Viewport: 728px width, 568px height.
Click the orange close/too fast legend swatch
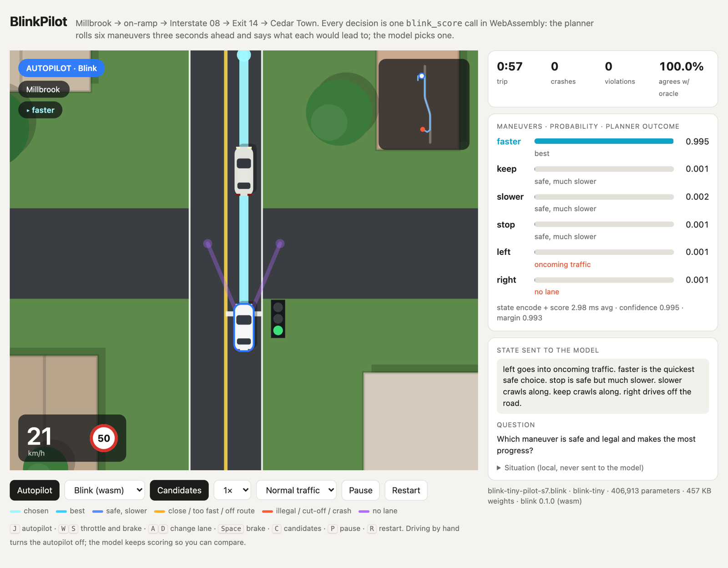tap(160, 511)
